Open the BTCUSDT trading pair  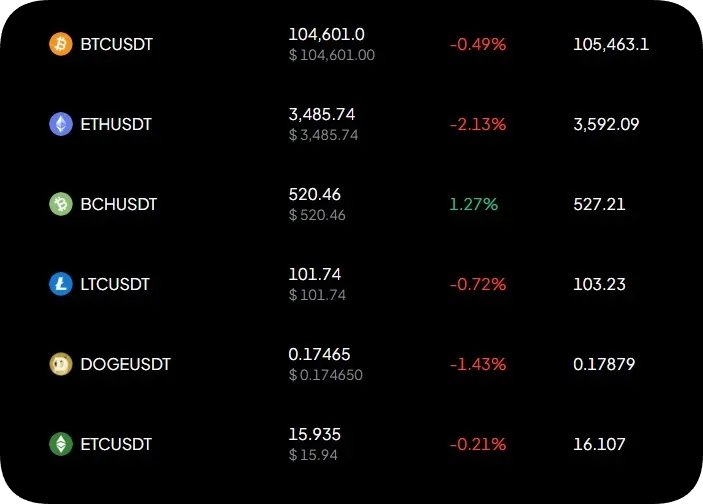[116, 44]
